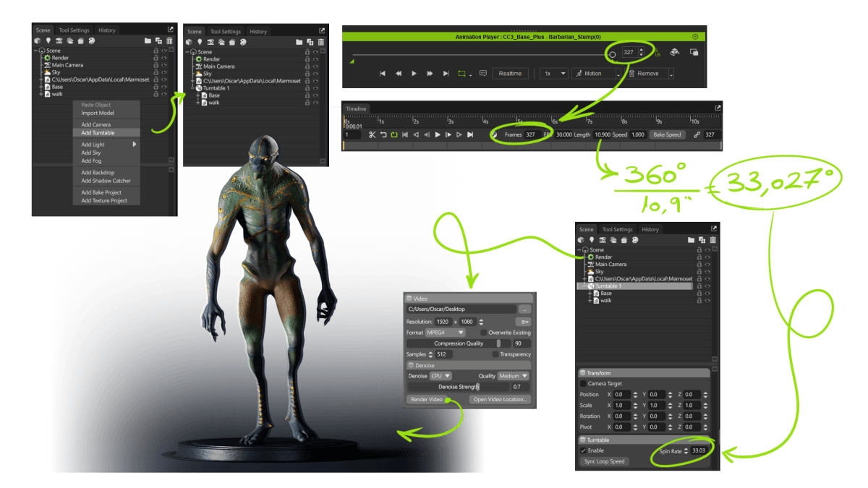Click Realtime button in Animation Player
868x488 pixels.
tap(511, 73)
